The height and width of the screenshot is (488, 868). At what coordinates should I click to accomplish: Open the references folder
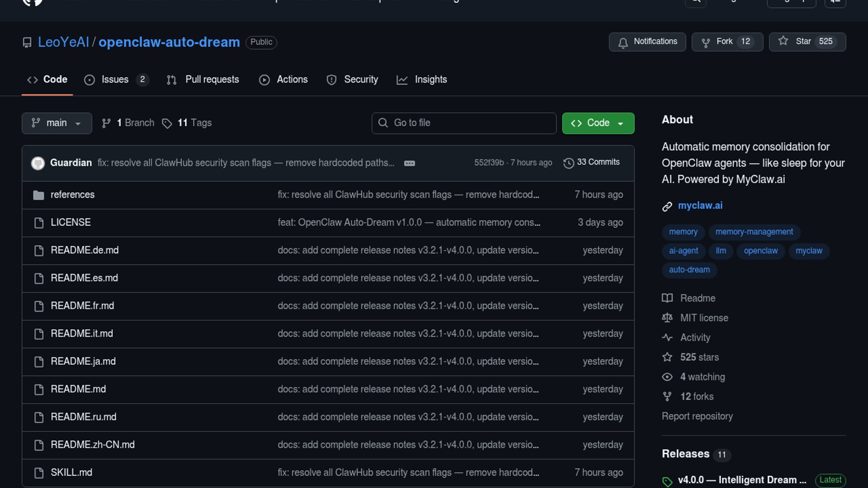pyautogui.click(x=72, y=195)
